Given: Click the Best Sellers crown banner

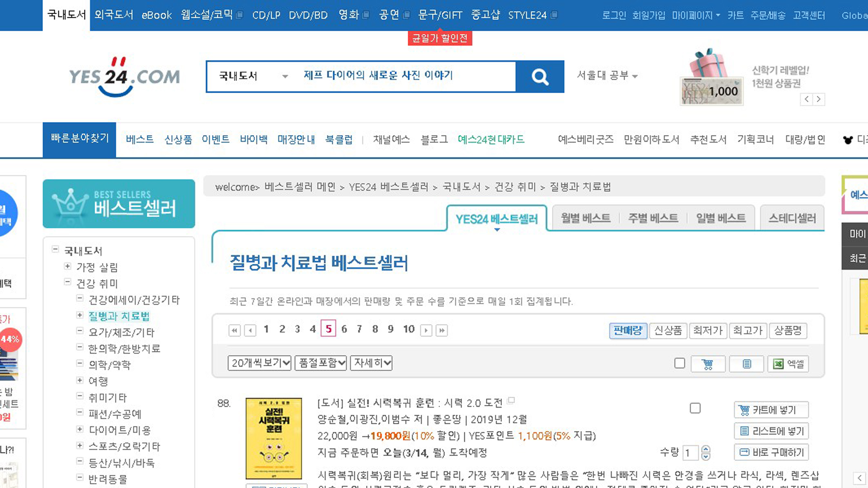Looking at the screenshot, I should pos(119,204).
